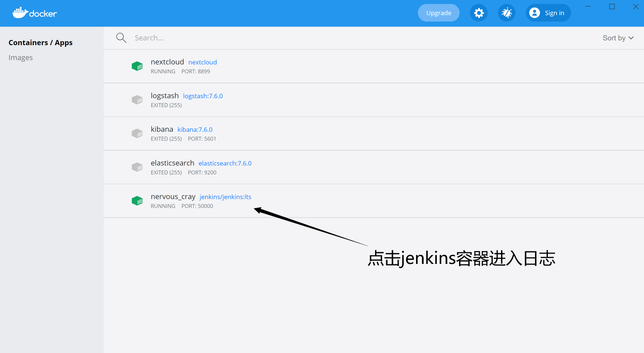
Task: Click EXITED (255) status under kibana
Action: (166, 139)
